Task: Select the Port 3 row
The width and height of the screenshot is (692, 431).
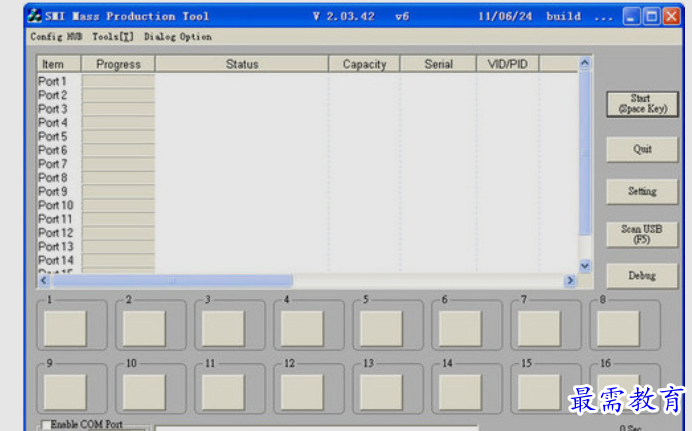Action: [x=308, y=109]
